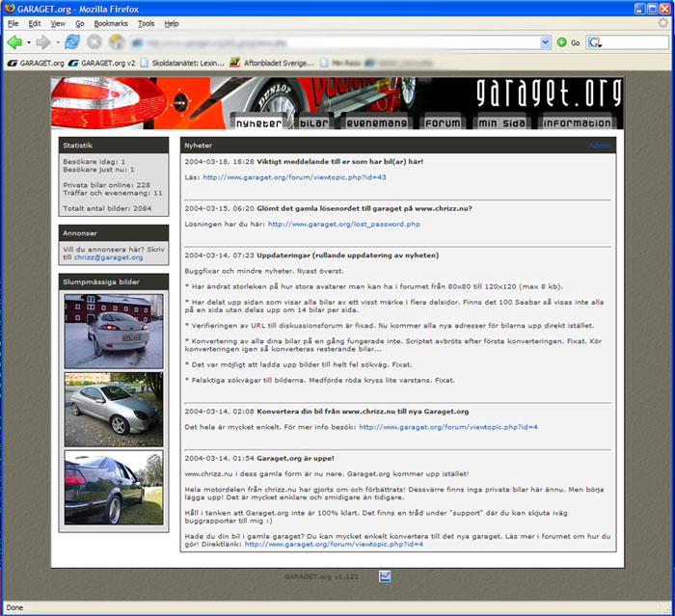Maximize the Firefox window

coord(653,9)
